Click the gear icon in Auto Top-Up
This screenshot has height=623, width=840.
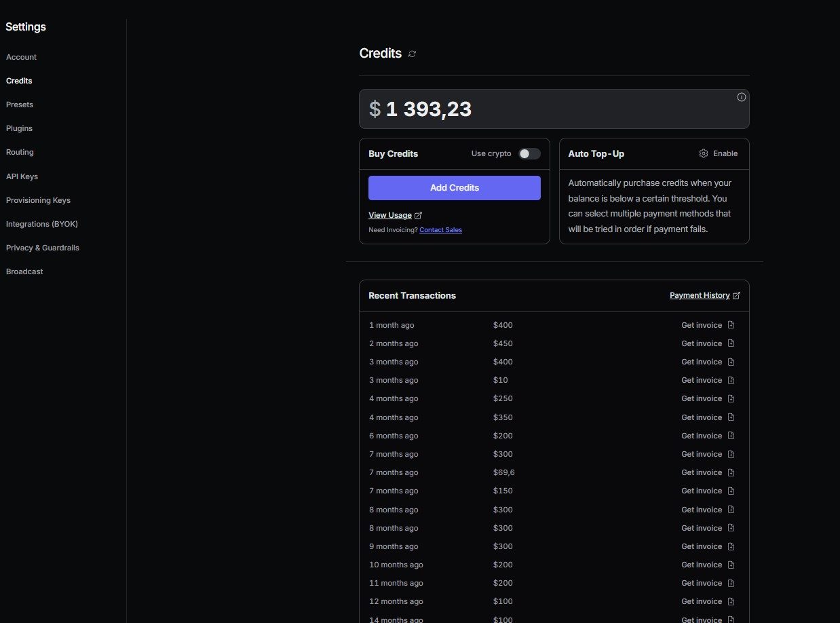[x=703, y=153]
